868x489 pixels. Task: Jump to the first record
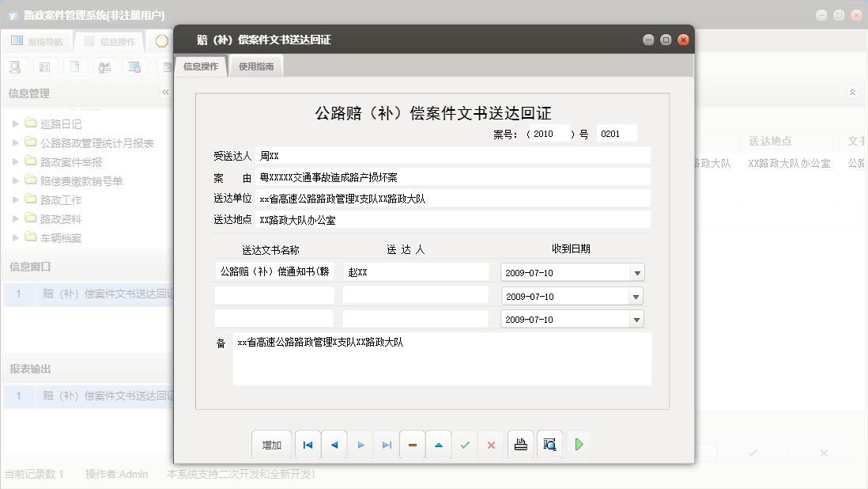308,444
